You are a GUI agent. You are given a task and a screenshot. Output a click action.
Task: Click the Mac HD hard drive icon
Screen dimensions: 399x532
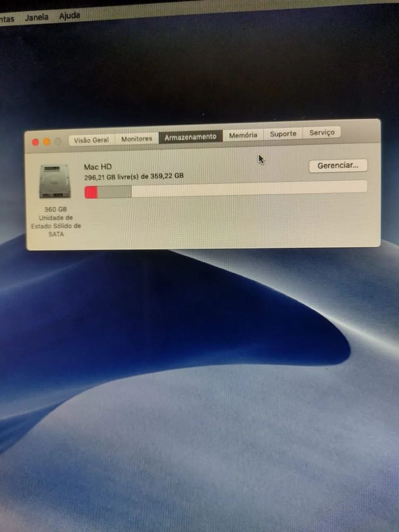click(x=54, y=182)
